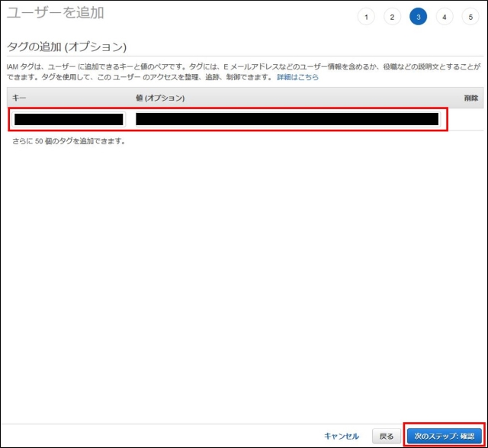Click the タグの追加 (オプション) heading
Screen dimensions: 488x448
click(66, 47)
